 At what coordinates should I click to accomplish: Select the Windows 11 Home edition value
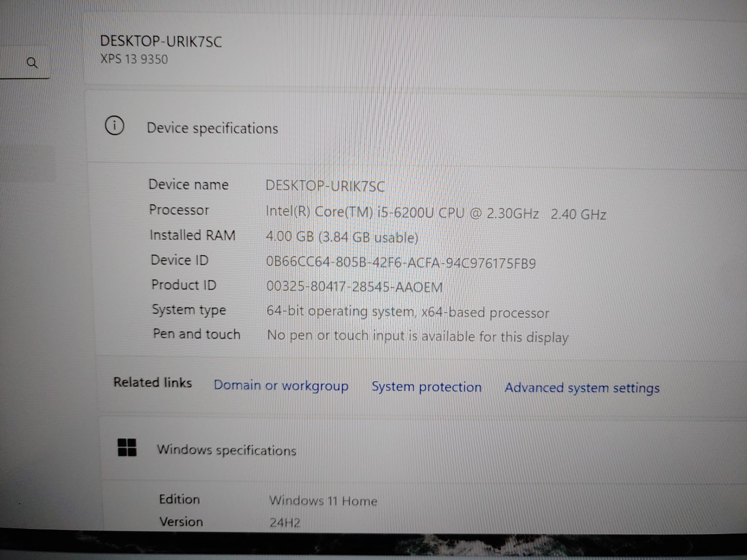coord(323,501)
